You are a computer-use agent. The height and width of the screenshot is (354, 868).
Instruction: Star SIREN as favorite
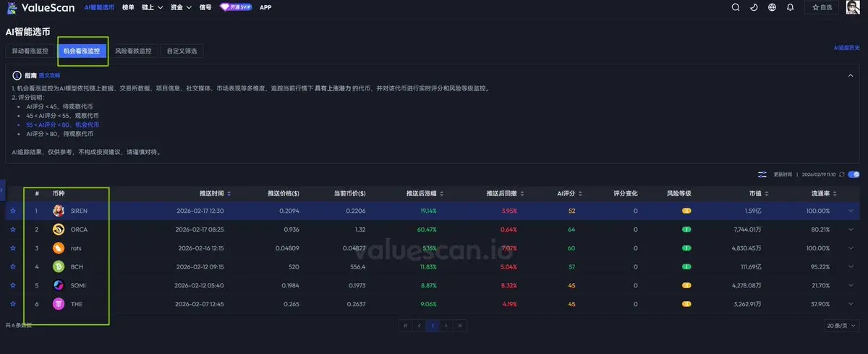(12, 211)
